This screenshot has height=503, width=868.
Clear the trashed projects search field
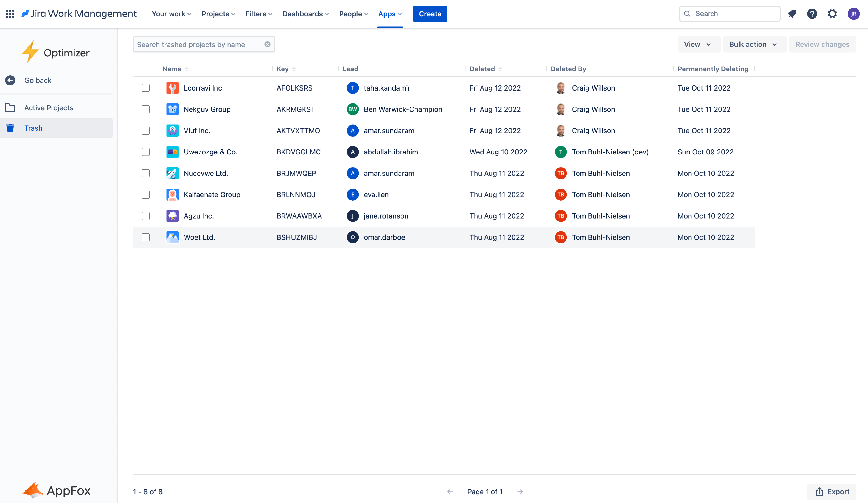[267, 45]
